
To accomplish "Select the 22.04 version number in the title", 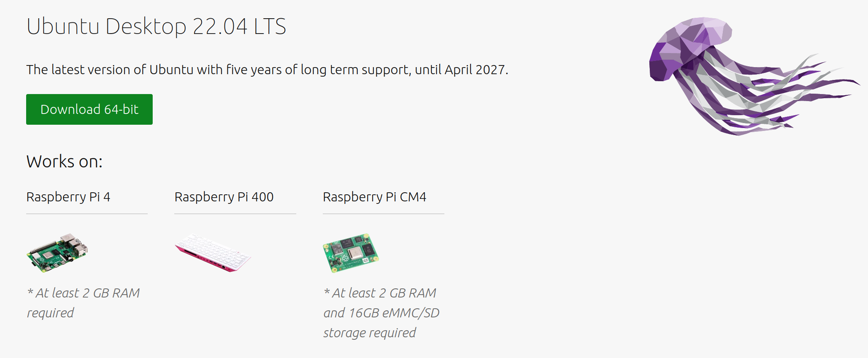I will [x=220, y=27].
